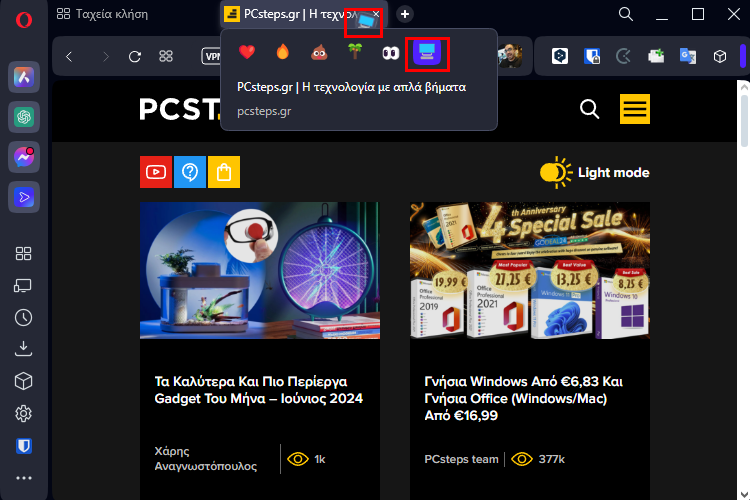
Task: Pick the fire tab emoji
Action: [283, 52]
